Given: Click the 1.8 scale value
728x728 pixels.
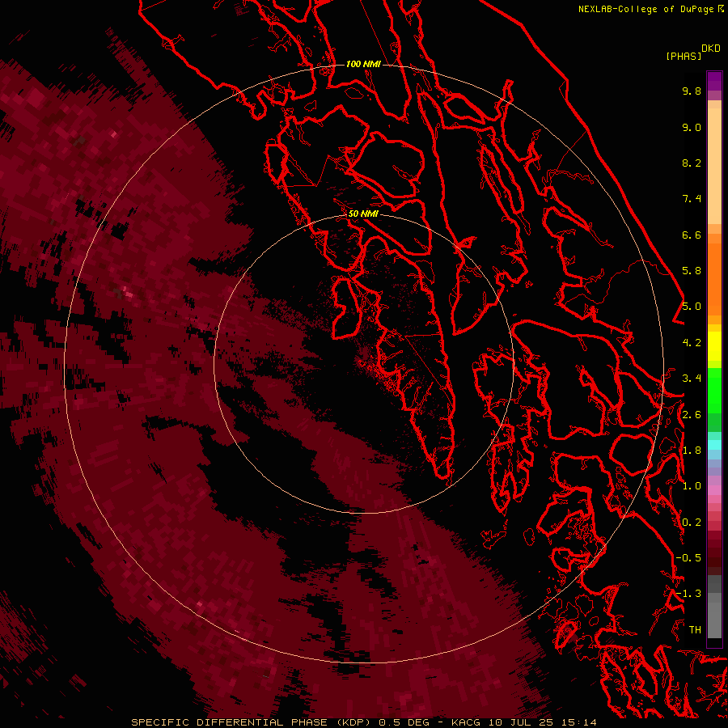Looking at the screenshot, I should click(692, 451).
